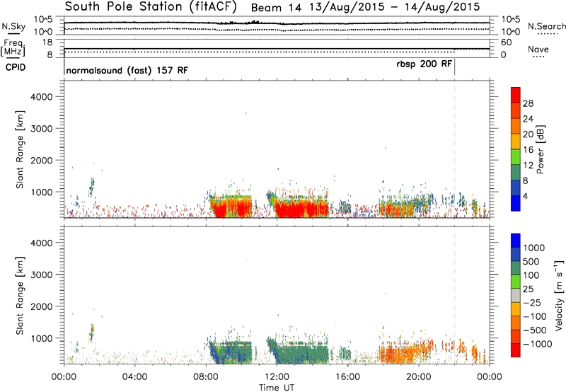The height and width of the screenshot is (392, 566).
Task: Click the '4' power colorbar label
Action: (526, 197)
